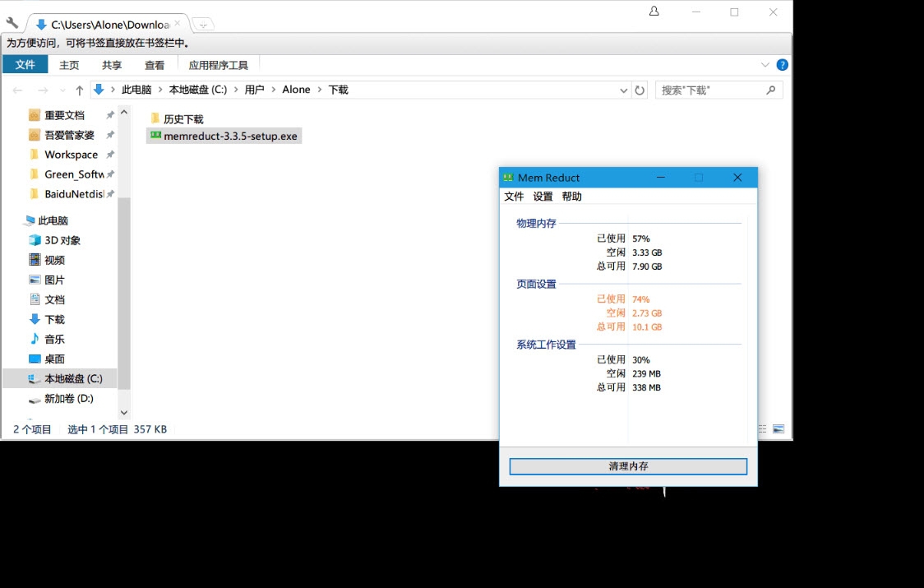Switch to the 查看 ribbon tab
924x588 pixels.
(x=155, y=64)
